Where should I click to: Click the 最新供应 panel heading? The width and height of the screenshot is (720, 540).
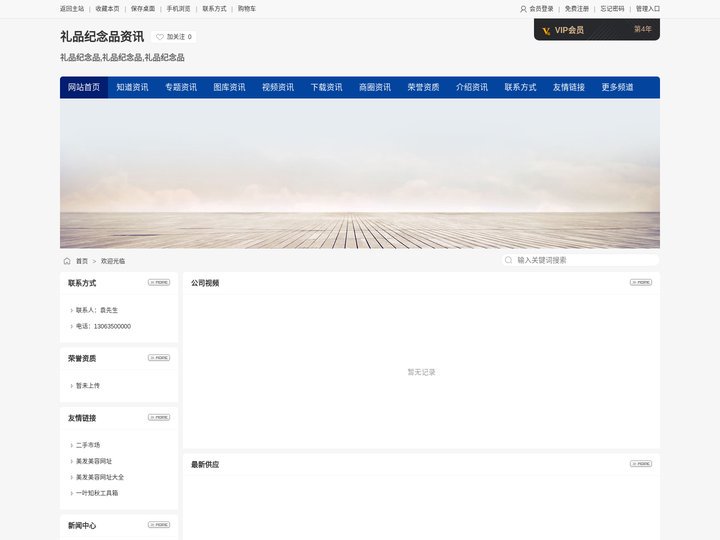coord(205,464)
